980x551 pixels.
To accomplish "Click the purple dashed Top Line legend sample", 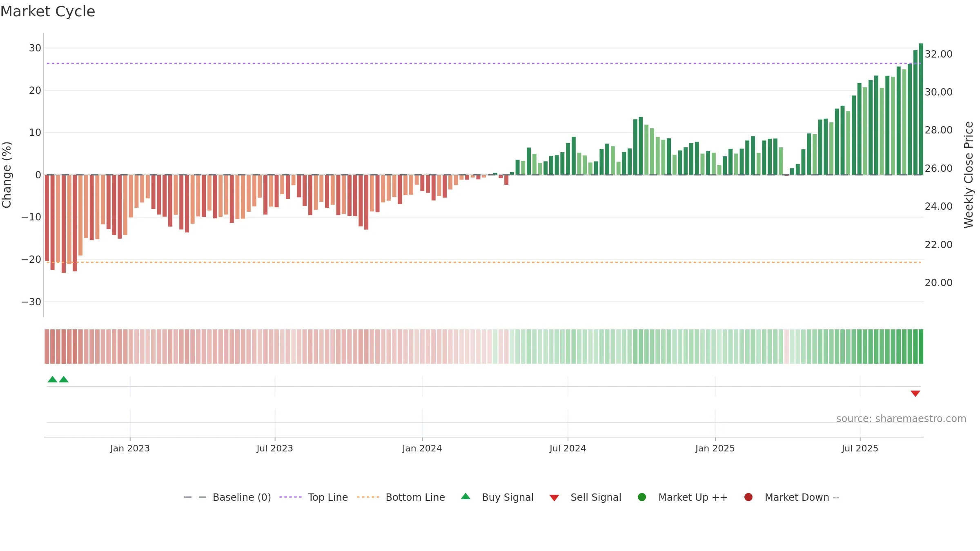I will tap(290, 497).
